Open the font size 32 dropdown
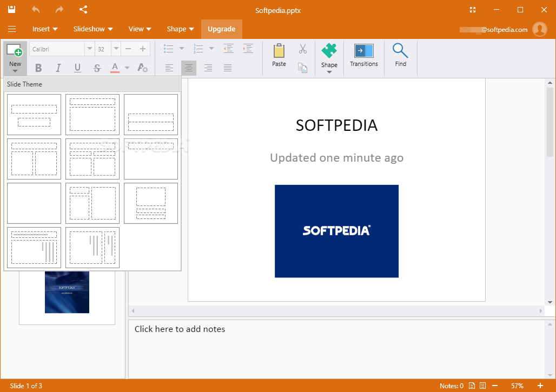The width and height of the screenshot is (556, 392). click(116, 49)
